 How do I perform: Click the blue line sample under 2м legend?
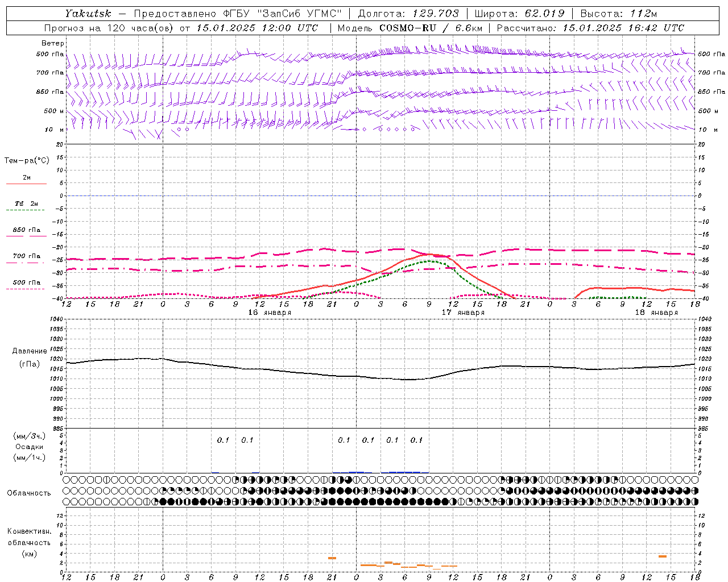coord(26,184)
